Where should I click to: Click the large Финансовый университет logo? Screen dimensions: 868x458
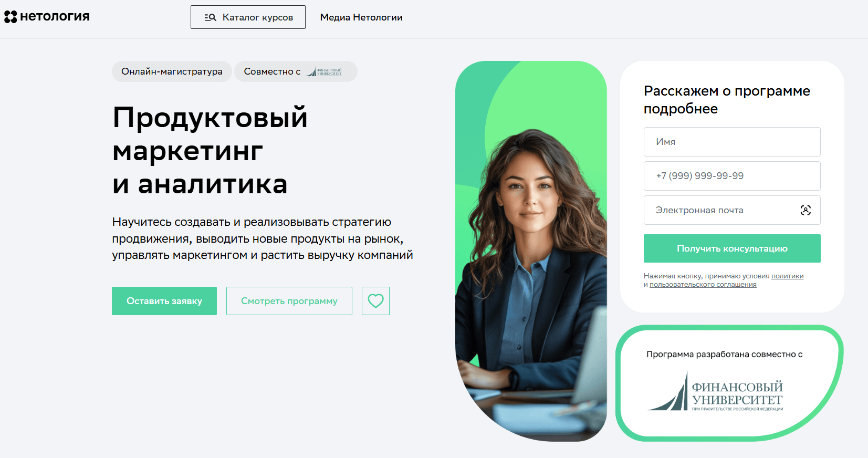point(715,392)
